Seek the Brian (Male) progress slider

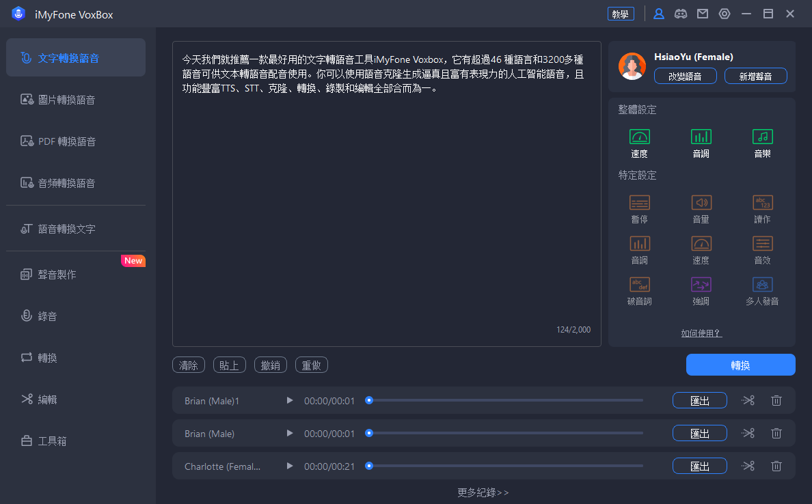point(504,433)
